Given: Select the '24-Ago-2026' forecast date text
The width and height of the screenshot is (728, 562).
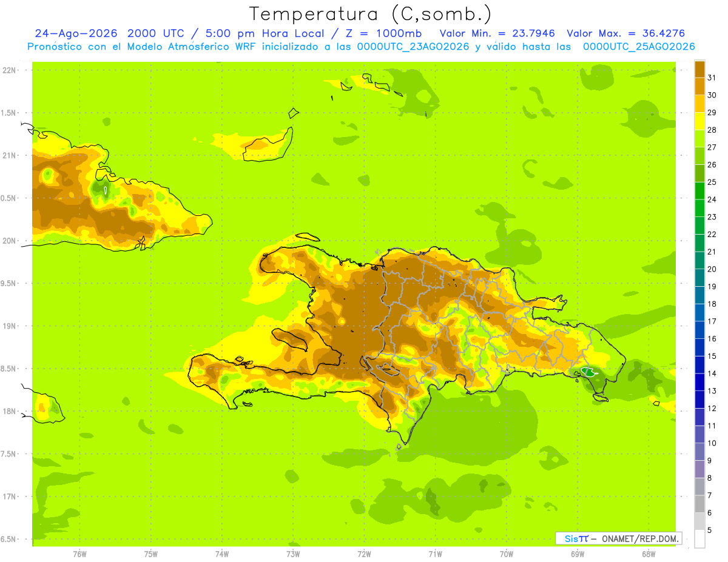Looking at the screenshot, I should click(x=75, y=33).
